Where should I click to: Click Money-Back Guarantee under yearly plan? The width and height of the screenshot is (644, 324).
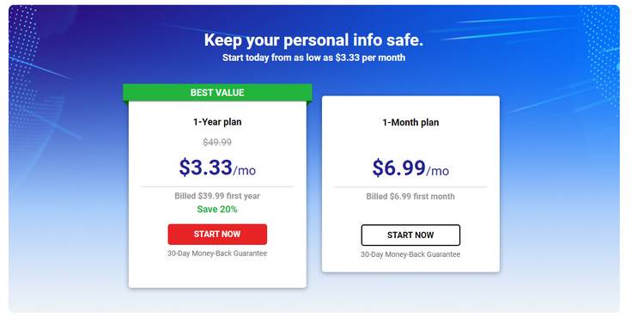point(217,254)
